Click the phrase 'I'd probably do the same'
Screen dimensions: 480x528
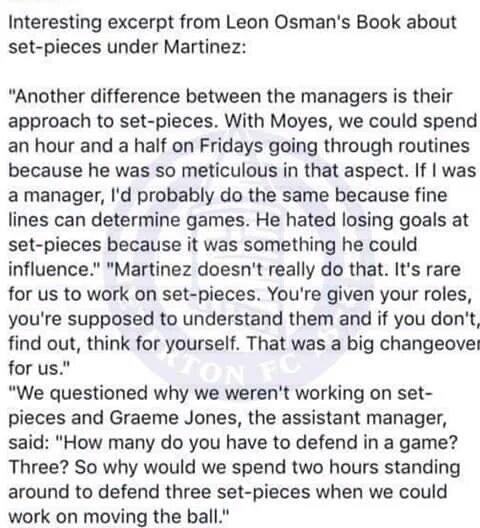pos(220,196)
